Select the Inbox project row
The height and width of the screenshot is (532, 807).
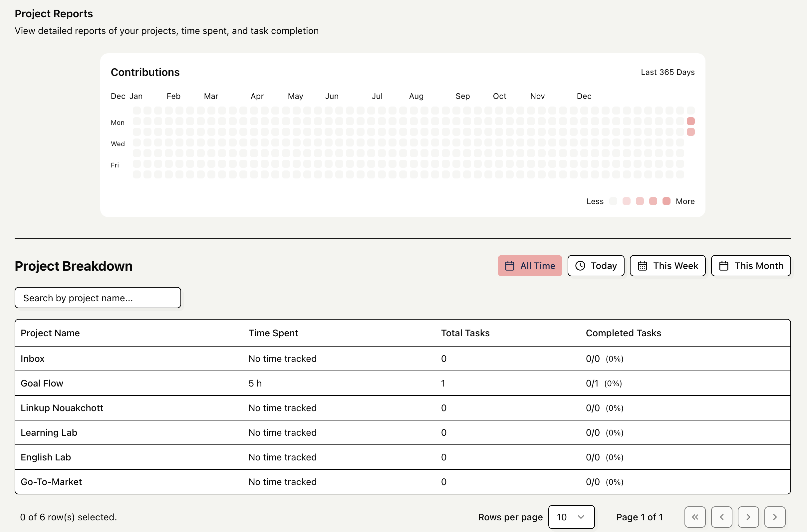32,359
